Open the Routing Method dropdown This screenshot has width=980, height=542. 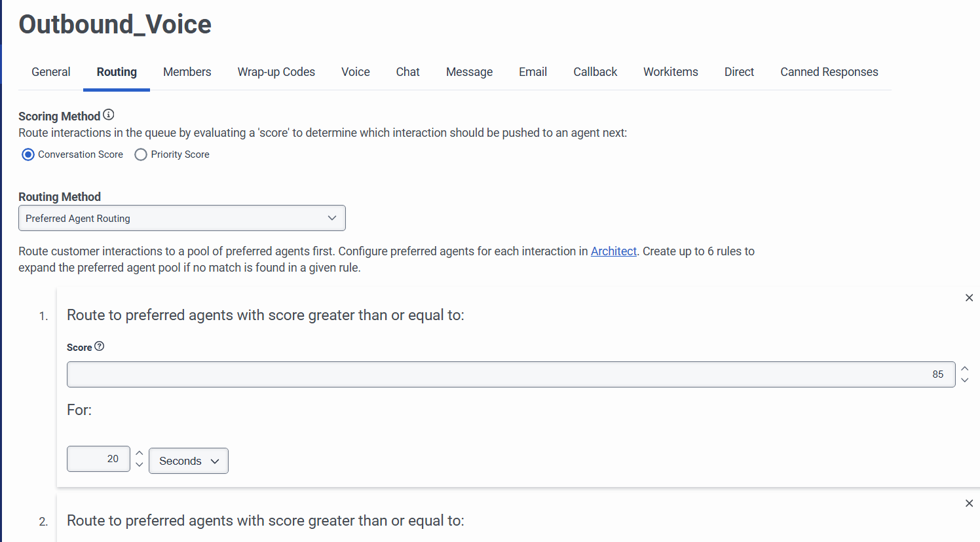pos(181,219)
